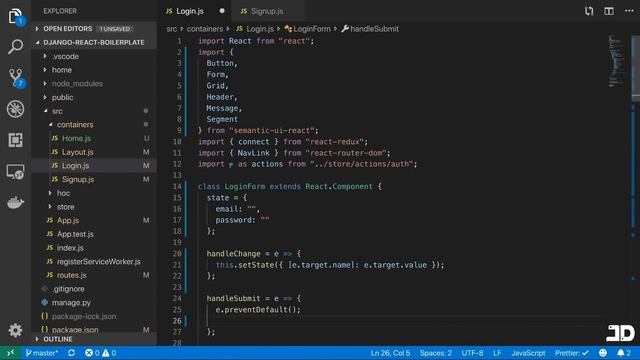
Task: Click the Synchronize Changes icon
Action: (x=71, y=353)
